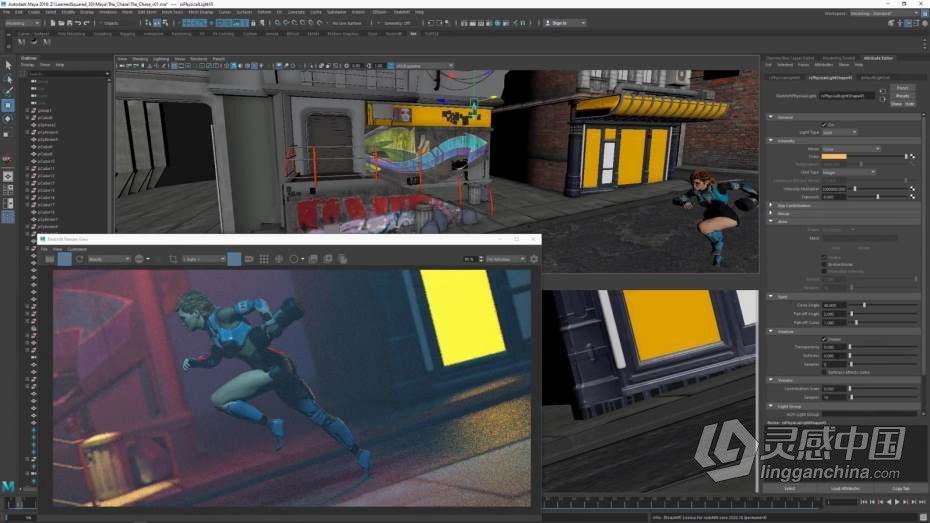
Task: Click the Load Attributes button
Action: point(845,489)
